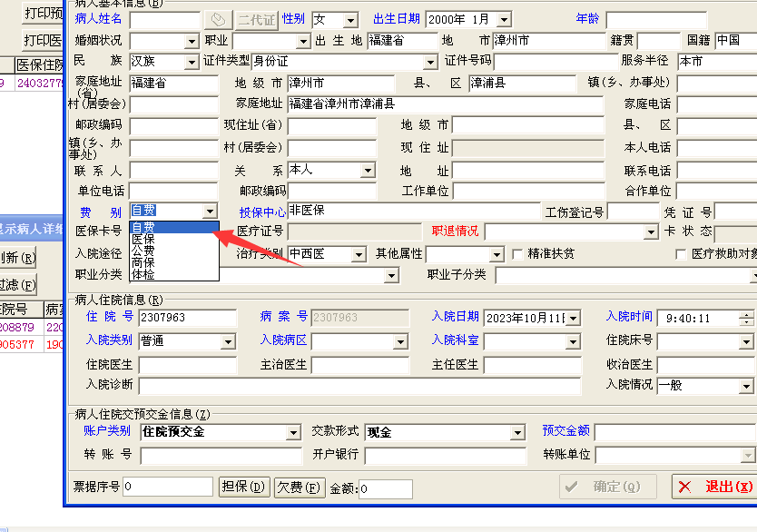
Task: Click the 开户银行 input field
Action: [x=446, y=455]
